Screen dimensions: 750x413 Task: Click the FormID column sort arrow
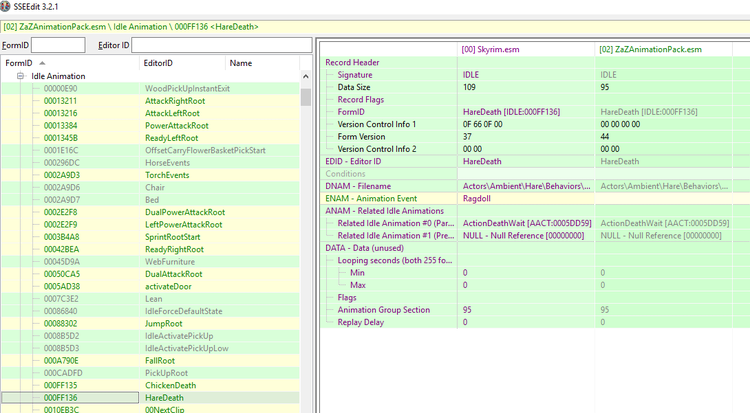tap(42, 63)
